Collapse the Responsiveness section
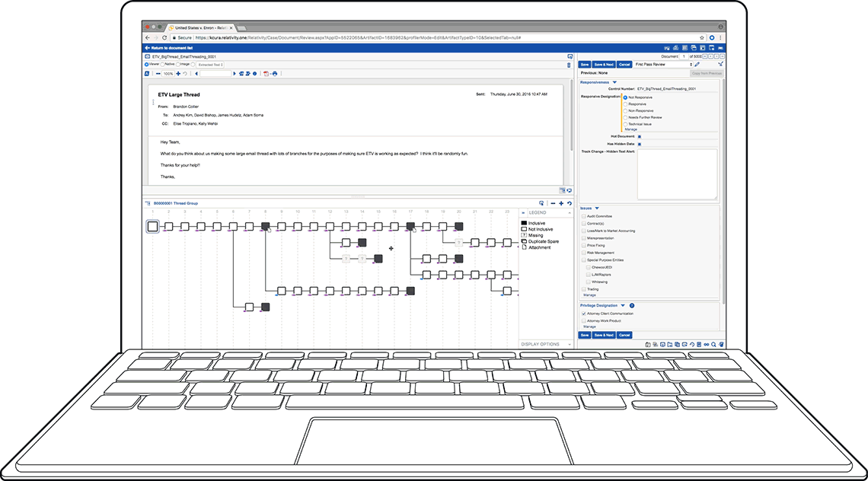 point(614,82)
